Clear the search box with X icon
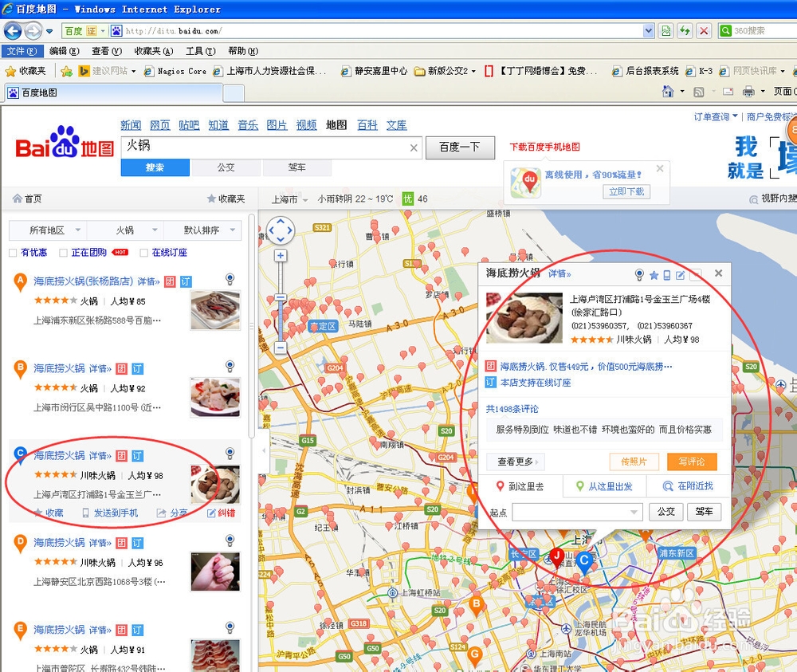The image size is (797, 672). pos(414,148)
